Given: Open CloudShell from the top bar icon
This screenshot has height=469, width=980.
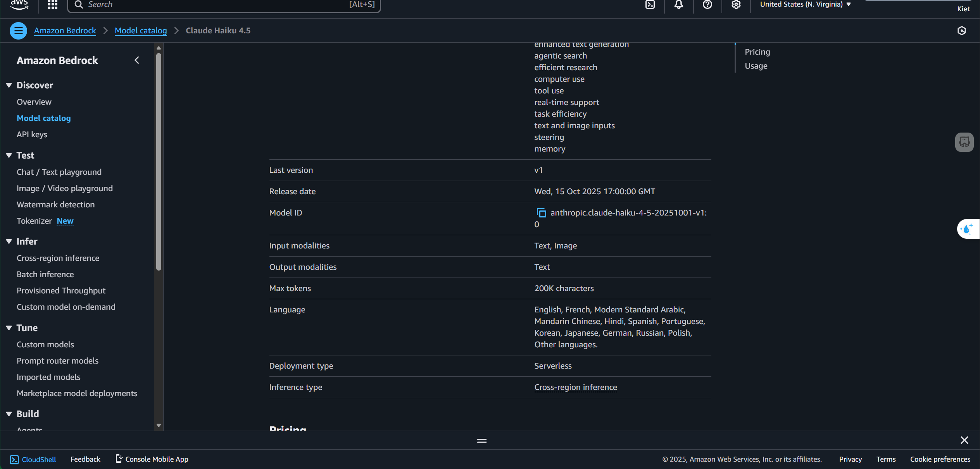Looking at the screenshot, I should [650, 5].
